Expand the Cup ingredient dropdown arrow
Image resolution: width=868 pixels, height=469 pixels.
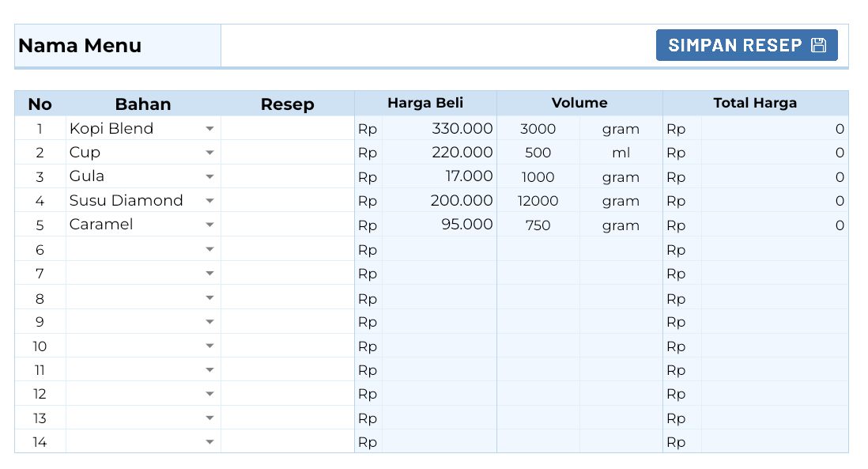209,153
